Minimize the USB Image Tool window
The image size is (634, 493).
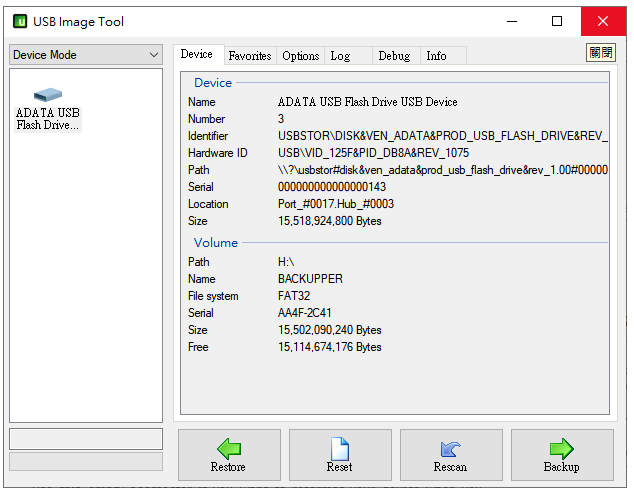coord(512,21)
